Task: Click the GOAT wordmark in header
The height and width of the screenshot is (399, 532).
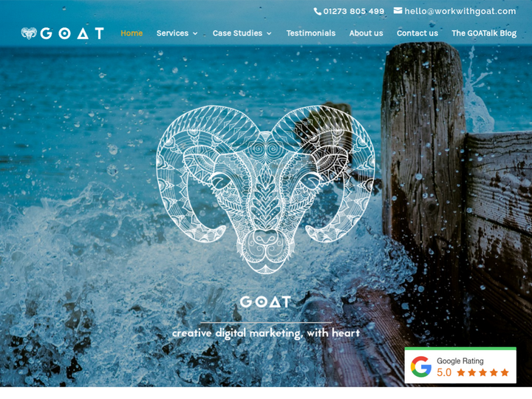Action: 72,33
